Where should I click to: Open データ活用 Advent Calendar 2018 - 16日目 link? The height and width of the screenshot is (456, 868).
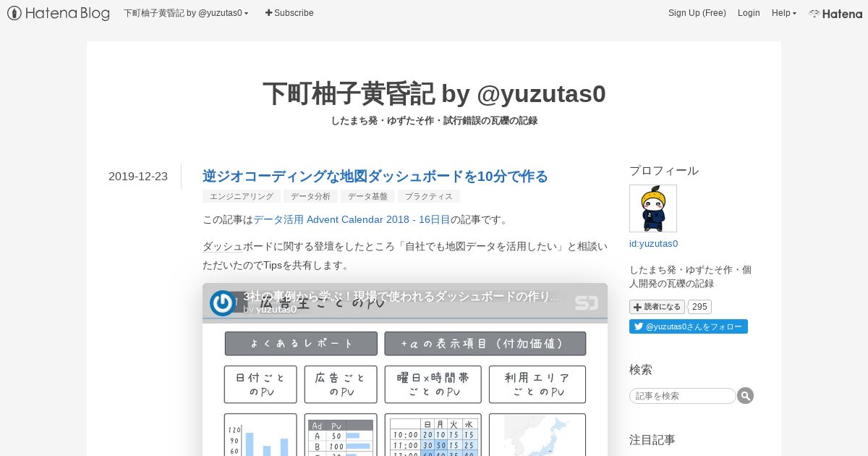(352, 219)
